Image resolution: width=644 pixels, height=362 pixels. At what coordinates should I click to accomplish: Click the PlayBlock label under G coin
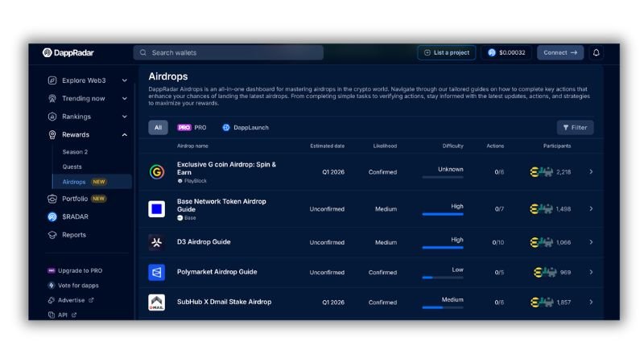pos(192,180)
